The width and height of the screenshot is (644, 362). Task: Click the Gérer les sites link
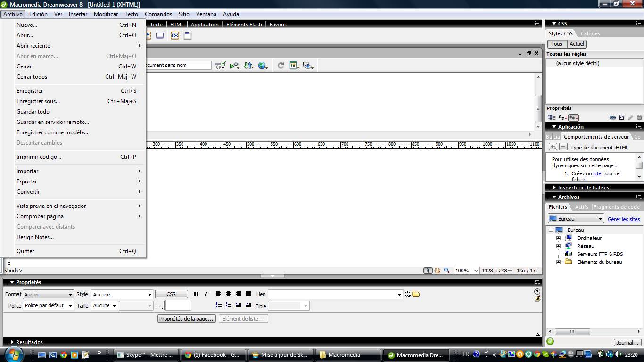point(624,219)
